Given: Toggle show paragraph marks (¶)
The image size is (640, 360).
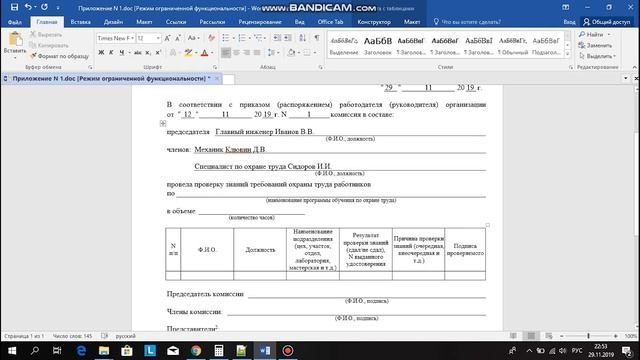Looking at the screenshot, I should click(317, 38).
